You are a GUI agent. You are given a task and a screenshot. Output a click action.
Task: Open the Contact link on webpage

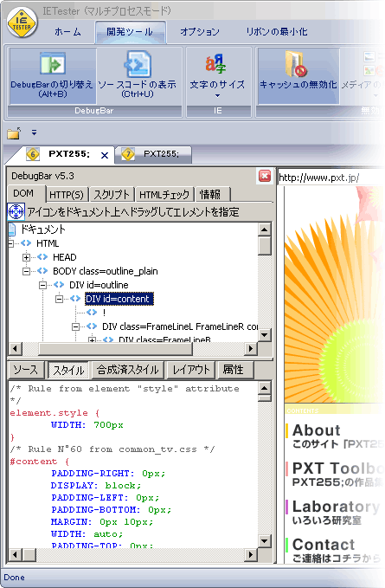point(324,545)
